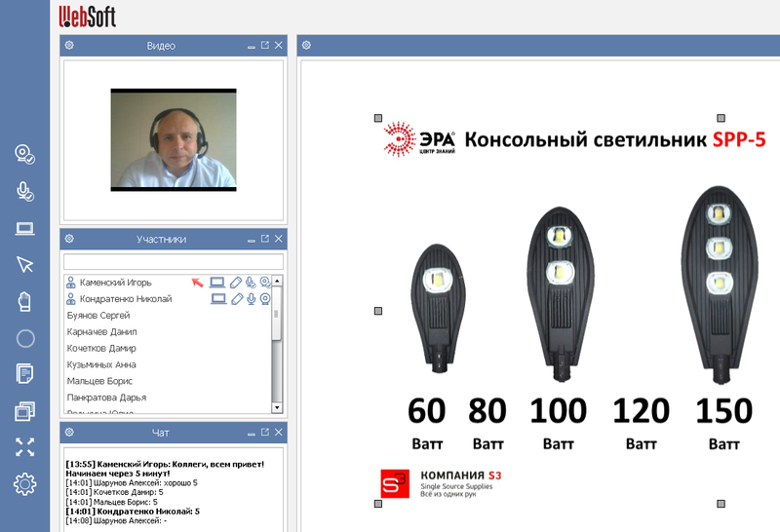This screenshot has width=780, height=532.
Task: Minimize the Участники panel
Action: (252, 240)
